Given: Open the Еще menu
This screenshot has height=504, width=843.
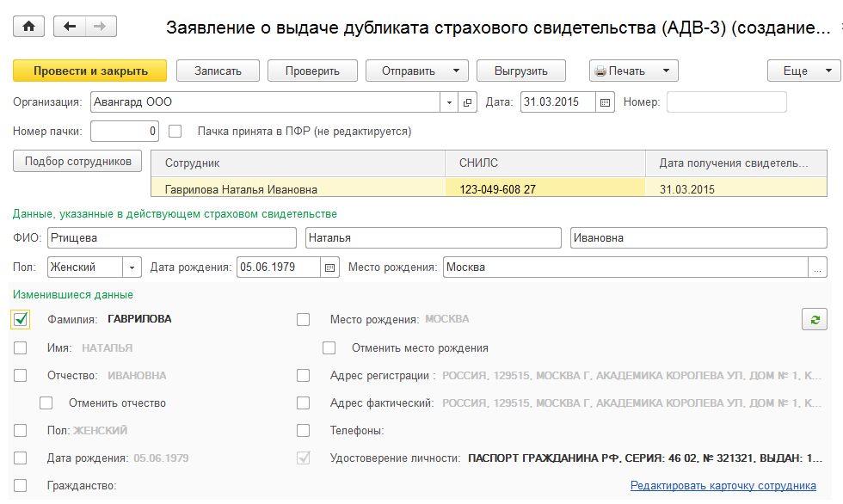Looking at the screenshot, I should tap(803, 71).
